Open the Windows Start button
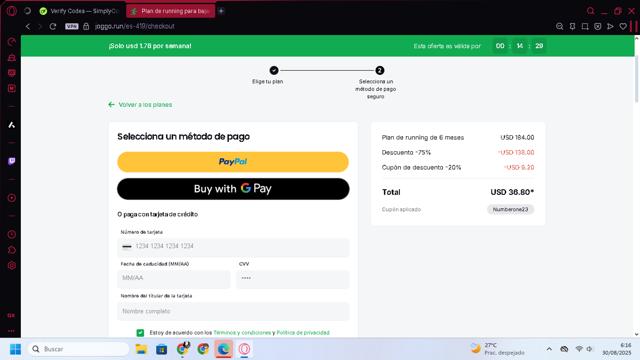The height and width of the screenshot is (360, 640). pos(15,349)
